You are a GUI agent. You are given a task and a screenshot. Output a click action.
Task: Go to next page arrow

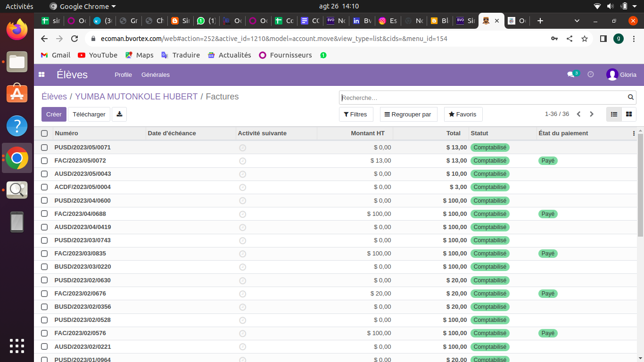click(x=592, y=114)
